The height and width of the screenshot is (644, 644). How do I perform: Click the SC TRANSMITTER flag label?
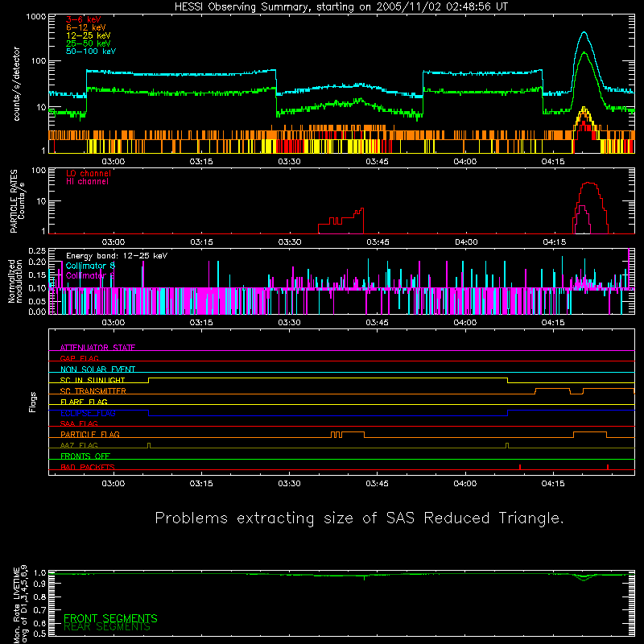[x=93, y=391]
